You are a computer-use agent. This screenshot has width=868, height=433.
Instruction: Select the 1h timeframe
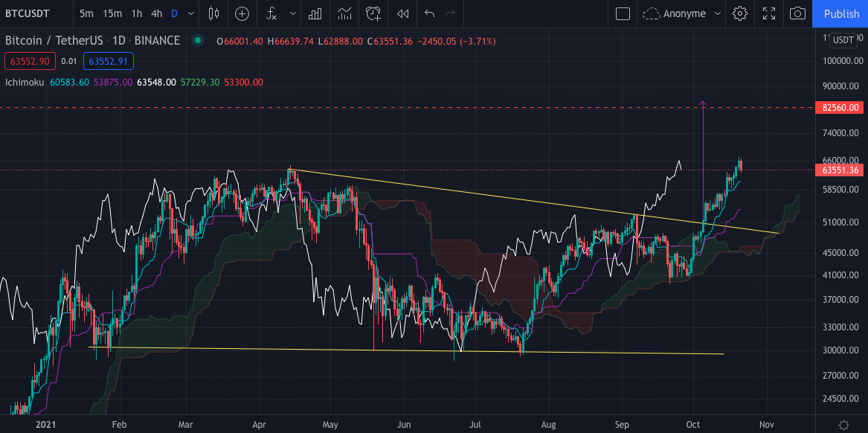136,13
